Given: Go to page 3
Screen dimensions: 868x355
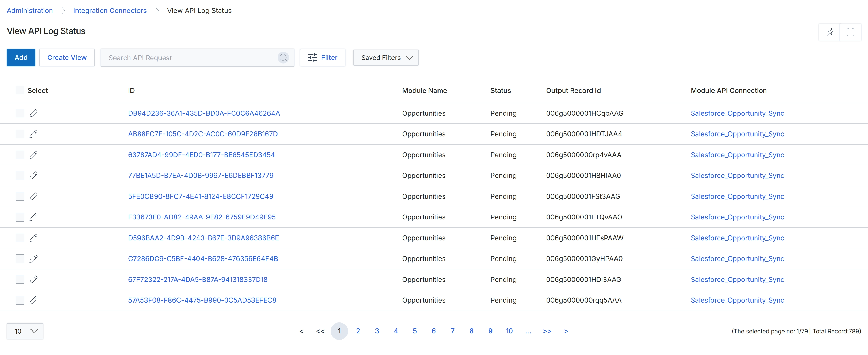Looking at the screenshot, I should (377, 331).
